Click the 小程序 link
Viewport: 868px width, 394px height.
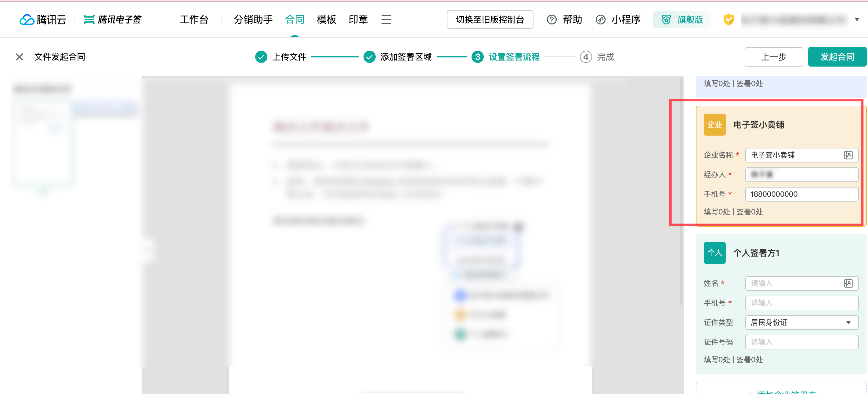626,20
